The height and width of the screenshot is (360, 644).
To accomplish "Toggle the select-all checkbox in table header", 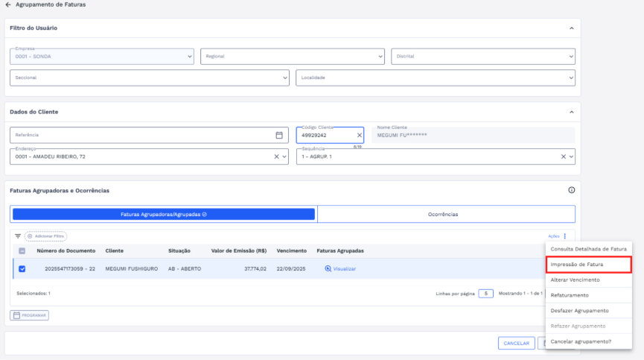I will pos(22,251).
